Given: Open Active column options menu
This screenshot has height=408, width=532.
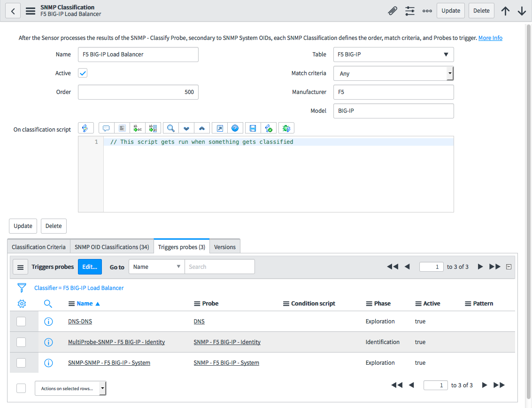Looking at the screenshot, I should pos(418,304).
